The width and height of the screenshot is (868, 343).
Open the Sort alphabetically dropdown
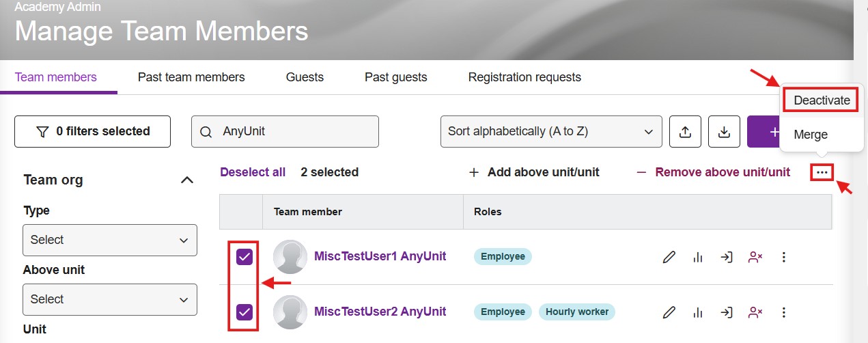[x=552, y=131]
